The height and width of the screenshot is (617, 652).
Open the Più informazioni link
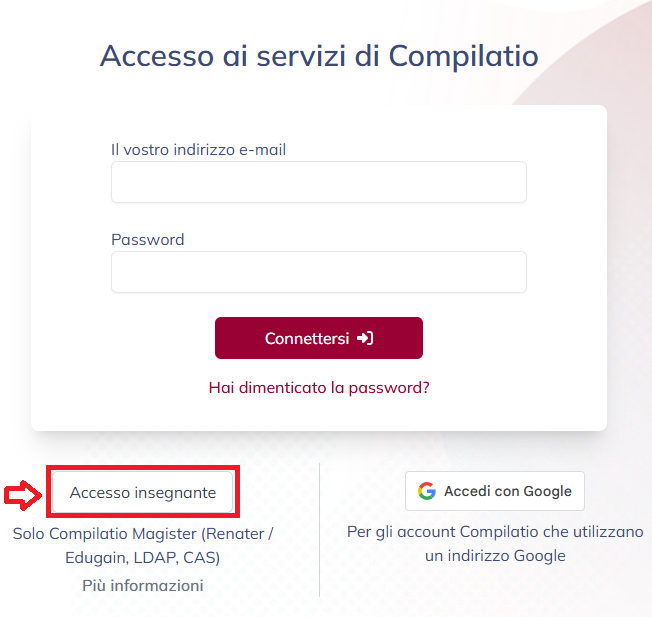(x=143, y=585)
